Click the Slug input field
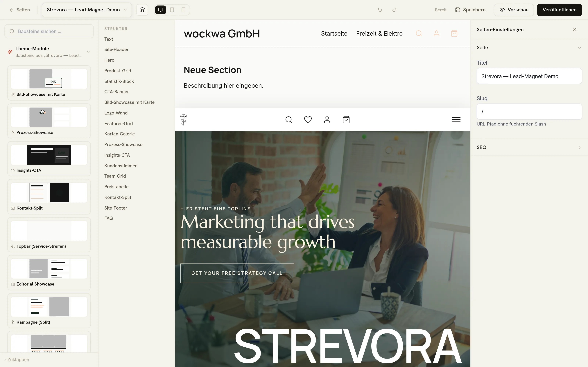 (529, 112)
